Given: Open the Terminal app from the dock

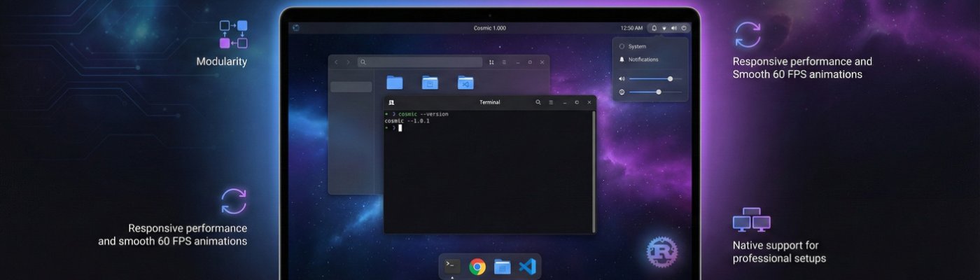Looking at the screenshot, I should coord(453,267).
